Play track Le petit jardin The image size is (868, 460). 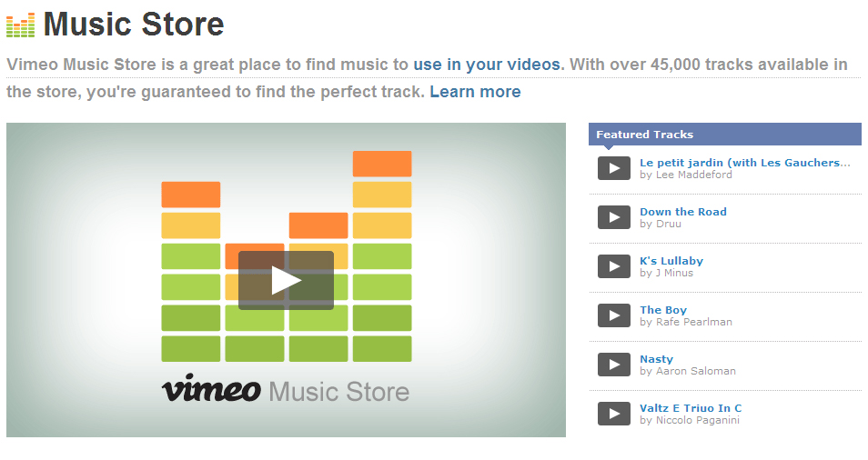[x=614, y=168]
